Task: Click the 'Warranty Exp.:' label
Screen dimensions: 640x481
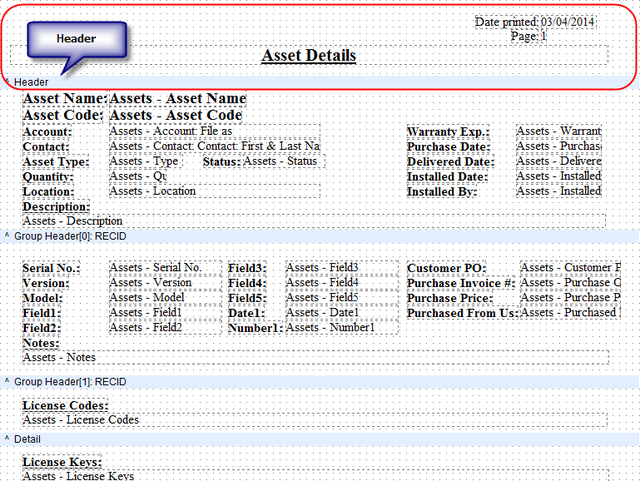Action: (447, 132)
